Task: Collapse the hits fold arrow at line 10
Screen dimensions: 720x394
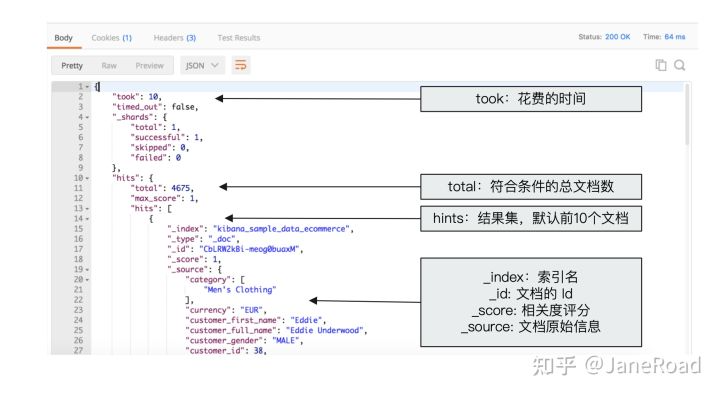Action: point(87,178)
